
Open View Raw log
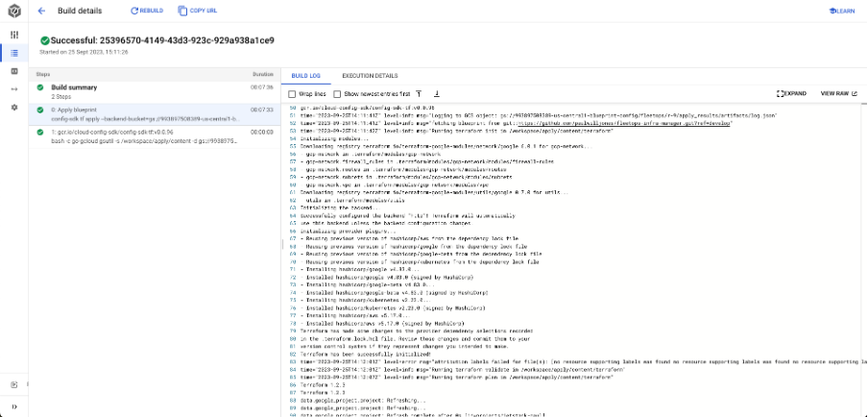[x=838, y=93]
